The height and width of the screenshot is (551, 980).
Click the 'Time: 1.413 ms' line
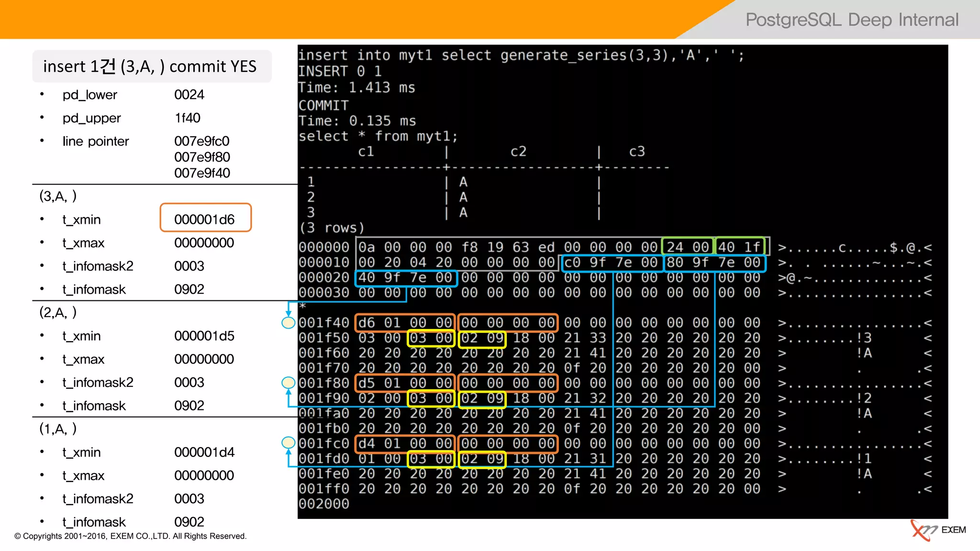[x=357, y=88]
